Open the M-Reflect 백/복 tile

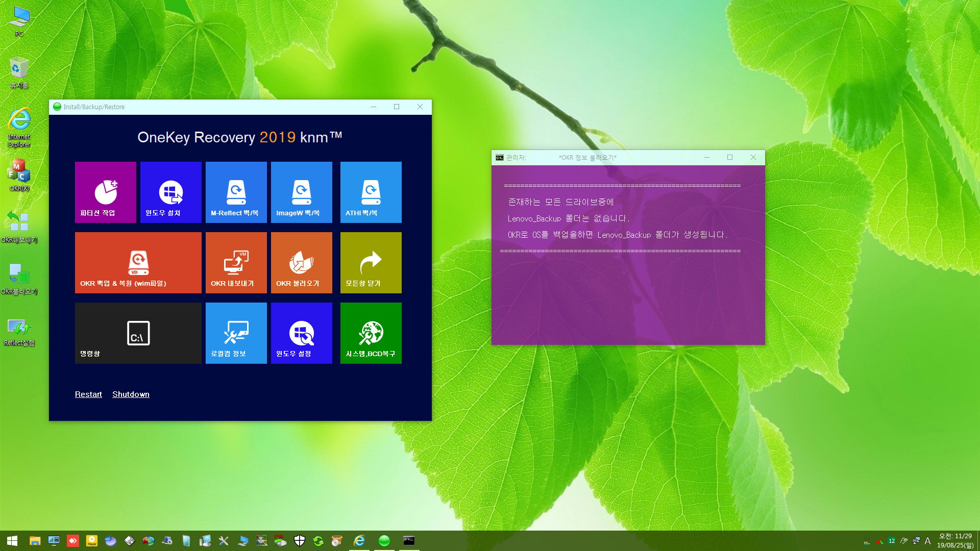[236, 192]
